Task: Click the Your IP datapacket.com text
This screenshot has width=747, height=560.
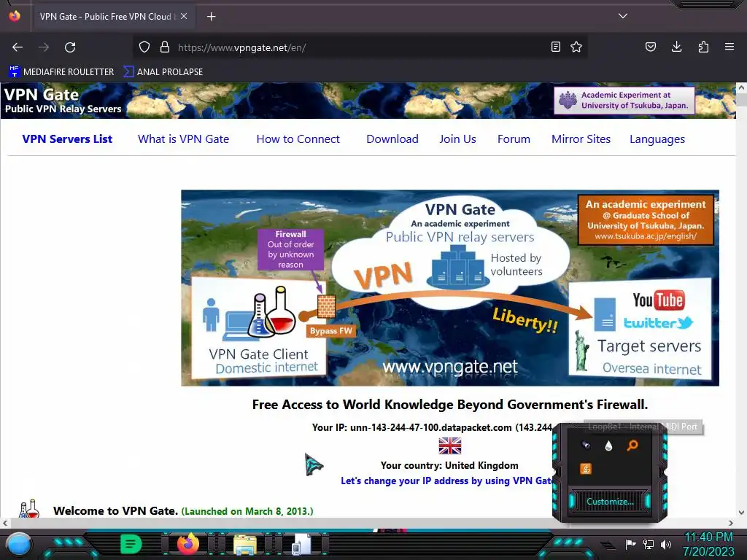Action: [x=433, y=427]
